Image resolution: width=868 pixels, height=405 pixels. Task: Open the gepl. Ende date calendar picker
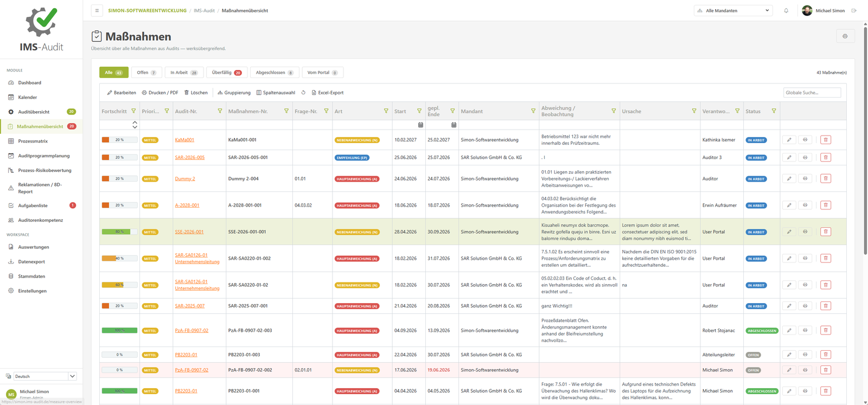tap(454, 125)
